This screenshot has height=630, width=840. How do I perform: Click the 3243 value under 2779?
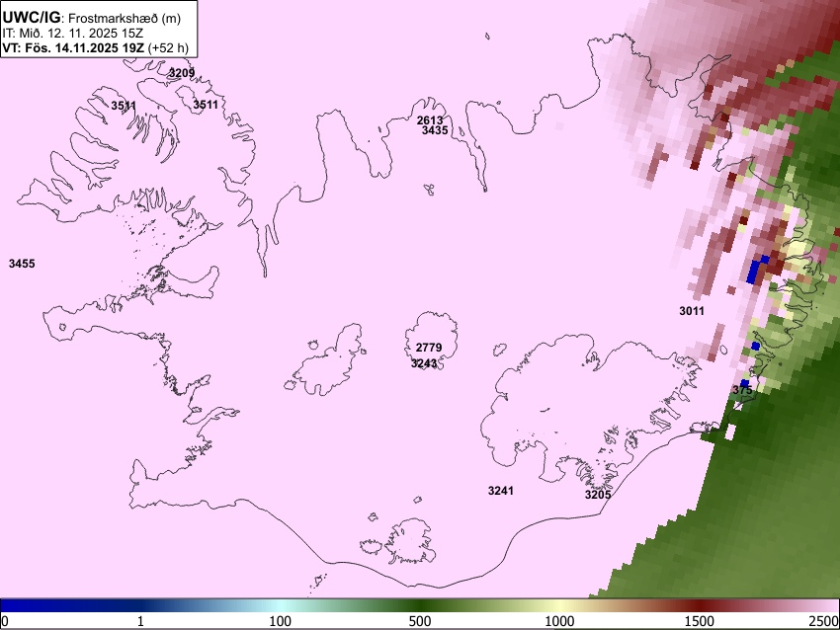424,363
